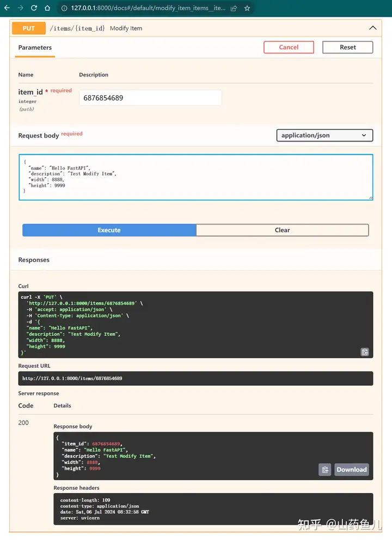Select the date header line in response
Viewport: 392px width, 541px height.
tap(105, 512)
